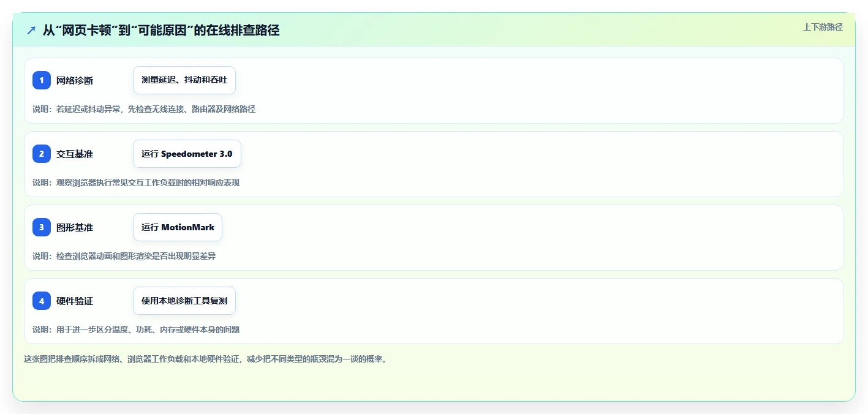
Task: Click the note about 无线连接、路由器及网络路径
Action: click(144, 109)
